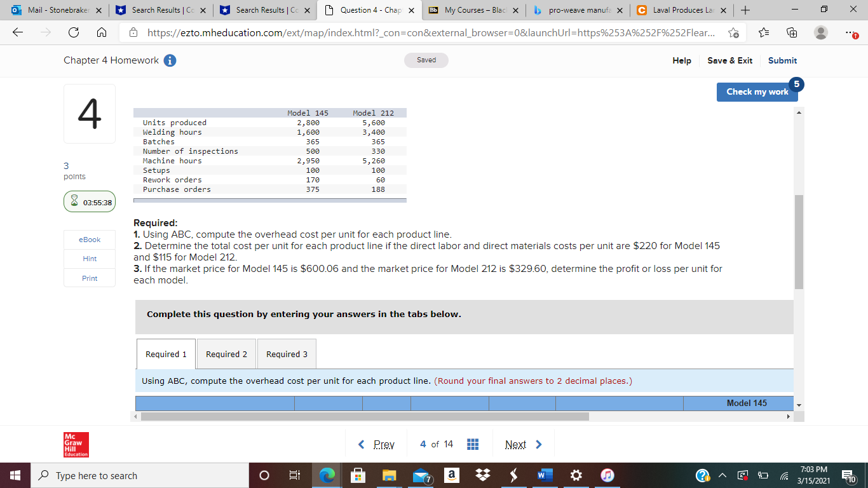Select the Required 2 tab
The image size is (868, 488).
click(226, 354)
